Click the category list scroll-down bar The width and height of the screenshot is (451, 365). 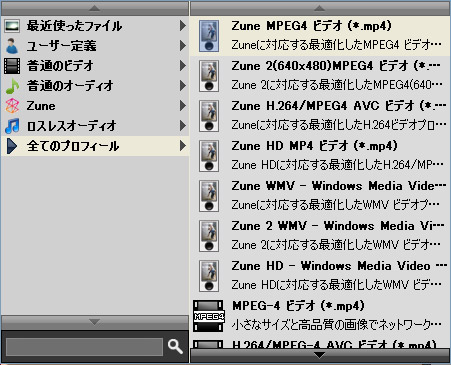click(95, 322)
